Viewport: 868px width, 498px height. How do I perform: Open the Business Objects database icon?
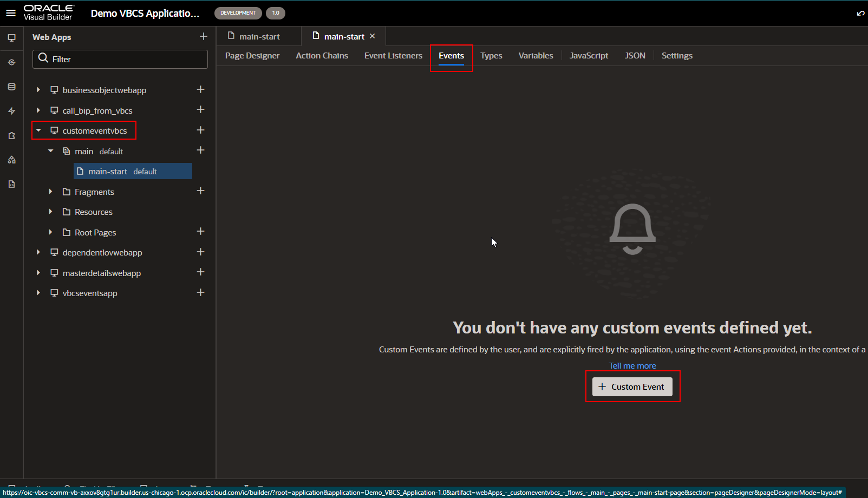click(11, 87)
